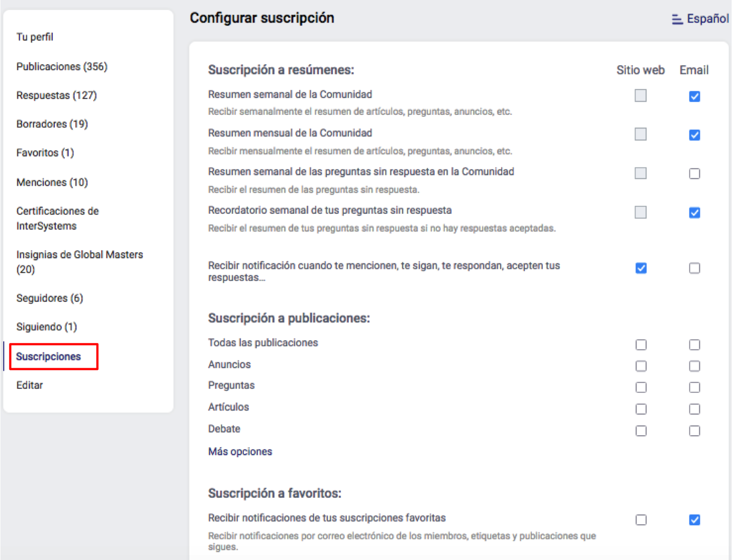Select Borradores (19) in sidebar

52,124
